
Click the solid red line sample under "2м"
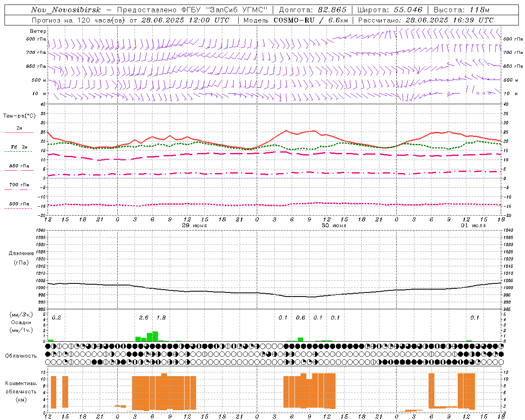tap(19, 133)
